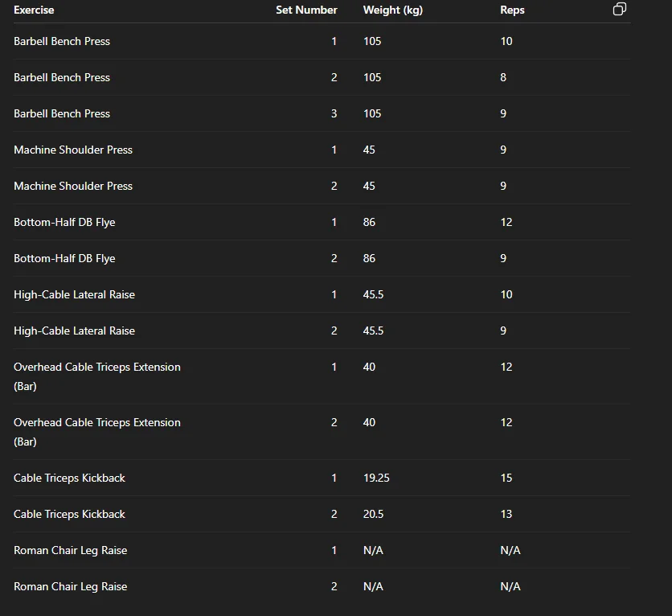
Task: Select reps 10 for Barbell Bench Press set 1
Action: pos(506,41)
